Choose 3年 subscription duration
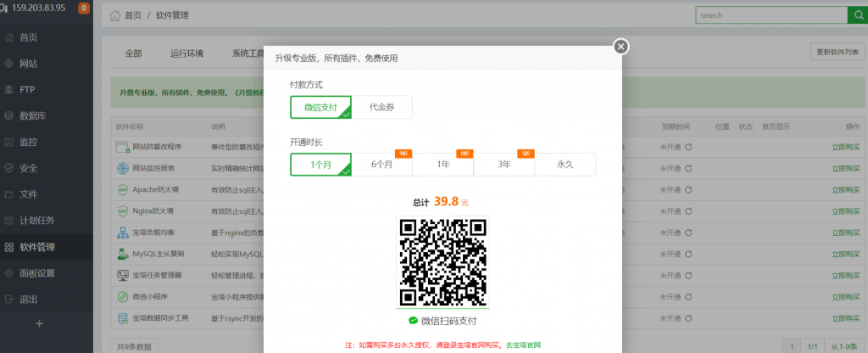 pyautogui.click(x=504, y=165)
